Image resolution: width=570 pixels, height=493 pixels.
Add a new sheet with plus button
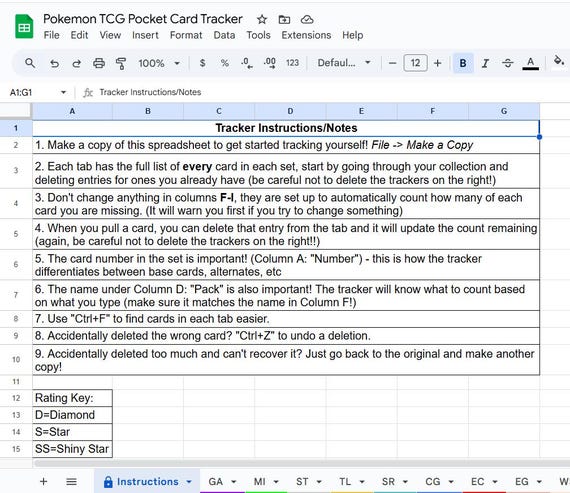44,482
